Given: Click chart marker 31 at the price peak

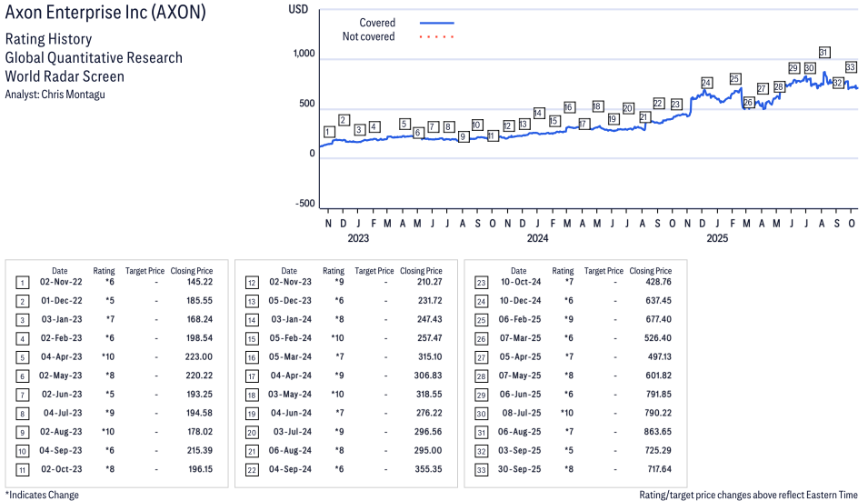Looking at the screenshot, I should pos(824,53).
